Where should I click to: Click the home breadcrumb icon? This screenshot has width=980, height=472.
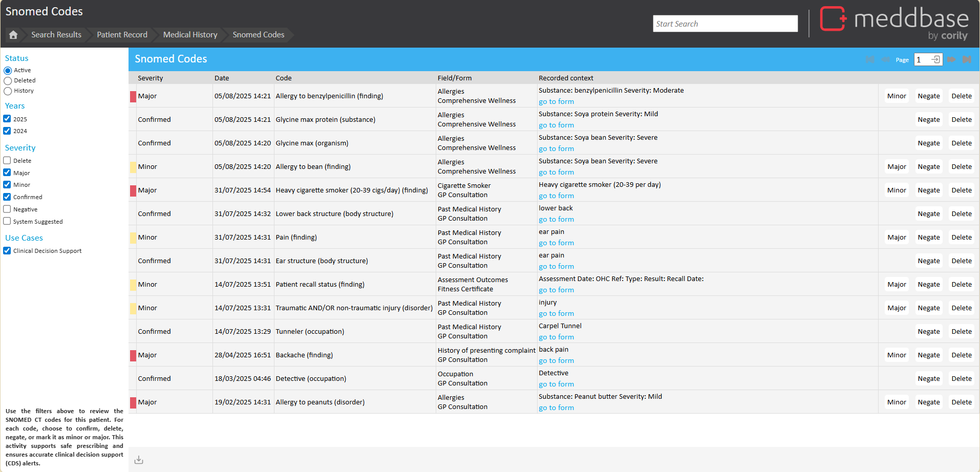[x=13, y=35]
